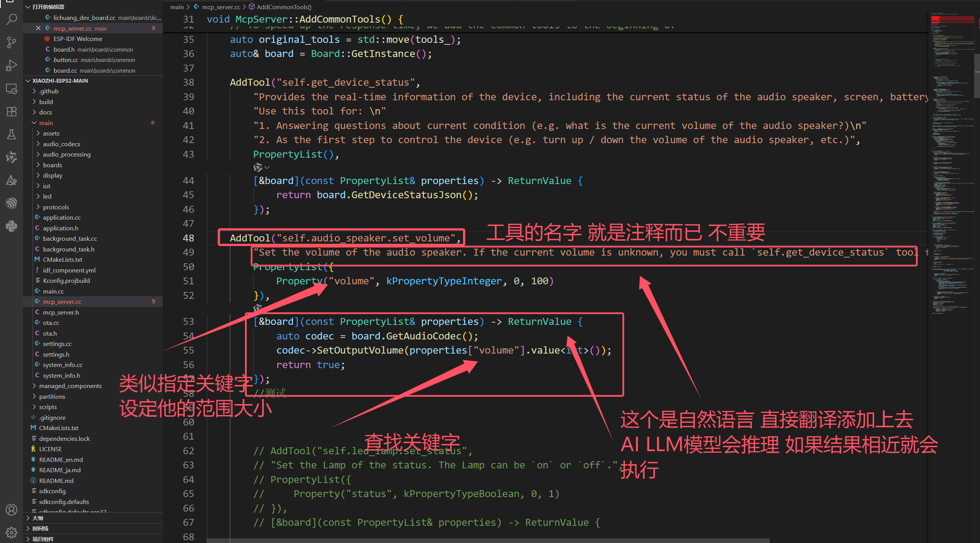Open the Search view in activity bar

click(x=11, y=19)
